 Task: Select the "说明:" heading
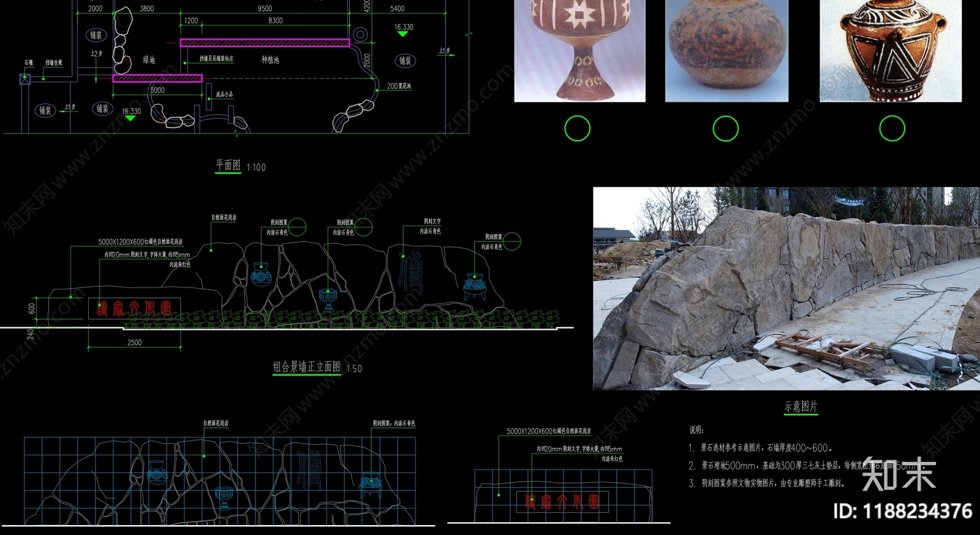point(696,430)
